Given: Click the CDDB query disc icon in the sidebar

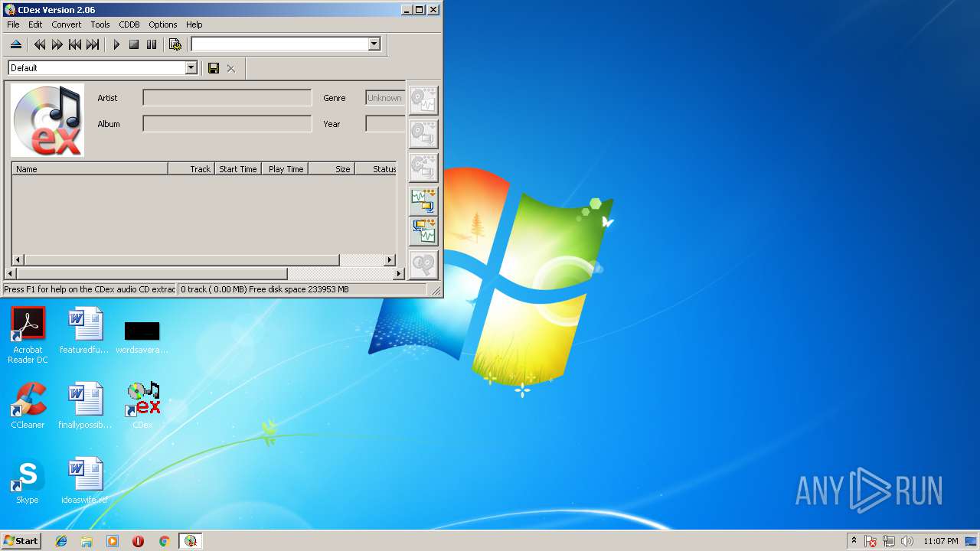Looking at the screenshot, I should pos(423,265).
